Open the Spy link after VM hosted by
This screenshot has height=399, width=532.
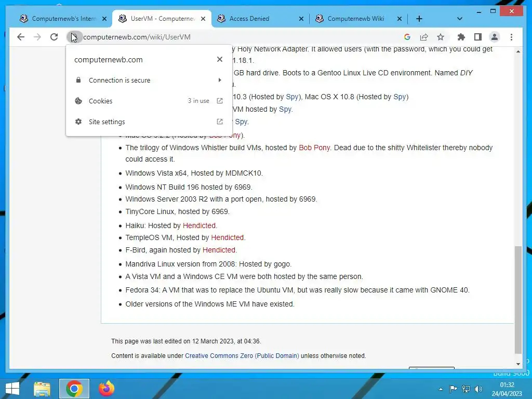[285, 109]
